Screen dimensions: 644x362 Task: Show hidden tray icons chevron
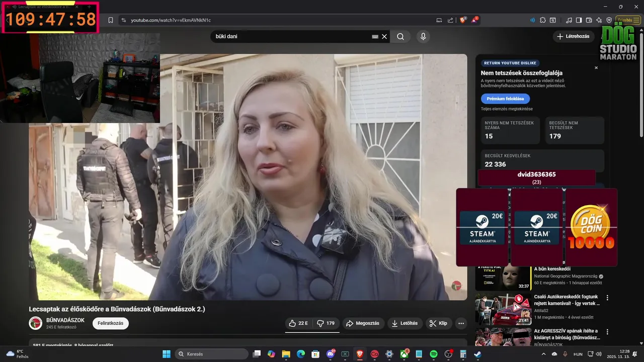click(543, 354)
